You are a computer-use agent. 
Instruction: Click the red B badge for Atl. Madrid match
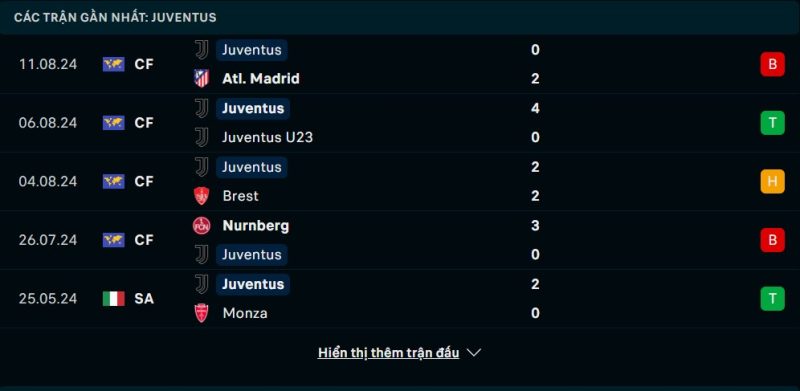tap(772, 64)
